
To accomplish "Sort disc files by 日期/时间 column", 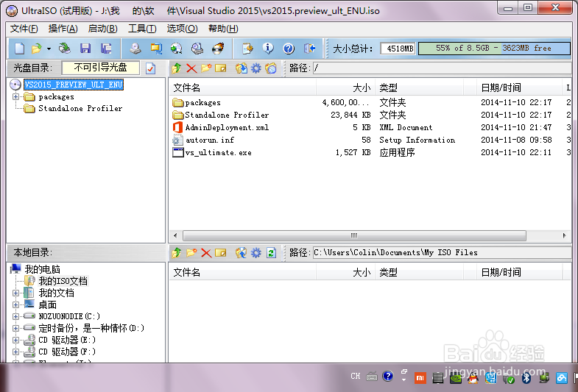I will click(x=519, y=88).
